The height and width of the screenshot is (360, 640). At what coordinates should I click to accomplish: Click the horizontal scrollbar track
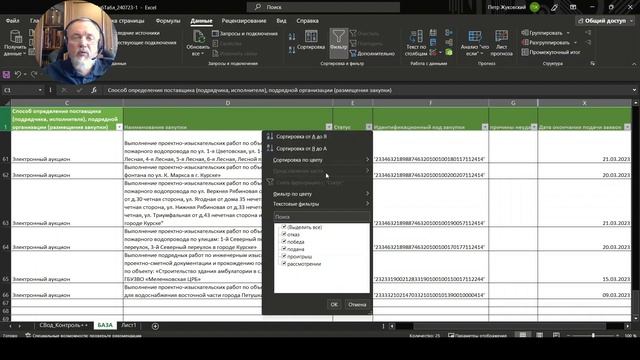[x=510, y=326]
